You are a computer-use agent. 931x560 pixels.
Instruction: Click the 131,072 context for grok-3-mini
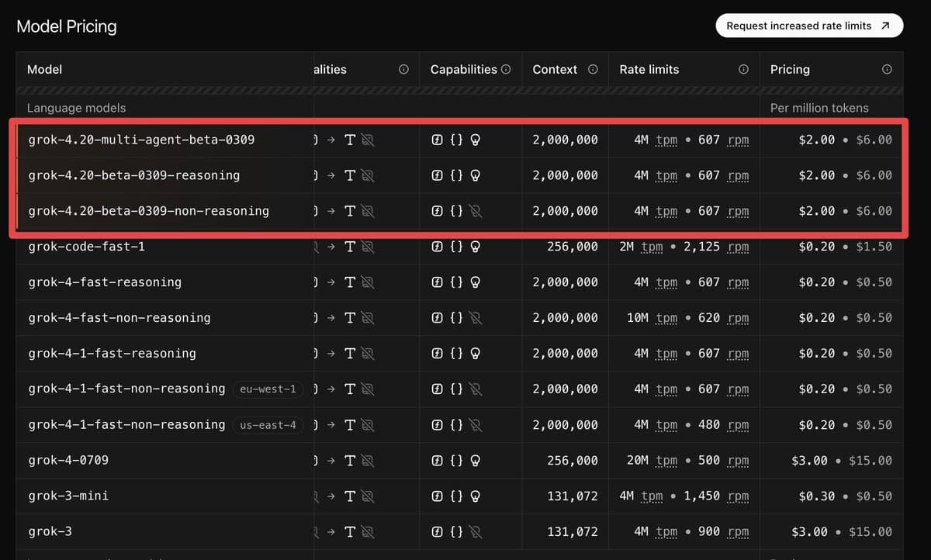pos(573,496)
